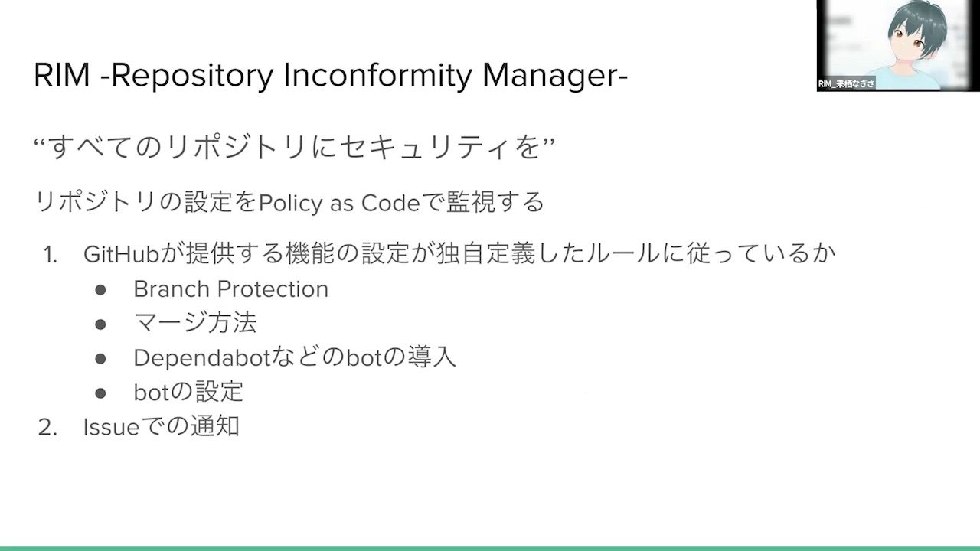Image resolution: width=980 pixels, height=551 pixels.
Task: Select the 'Dependabotなどのbotの導入' line
Action: tap(295, 357)
